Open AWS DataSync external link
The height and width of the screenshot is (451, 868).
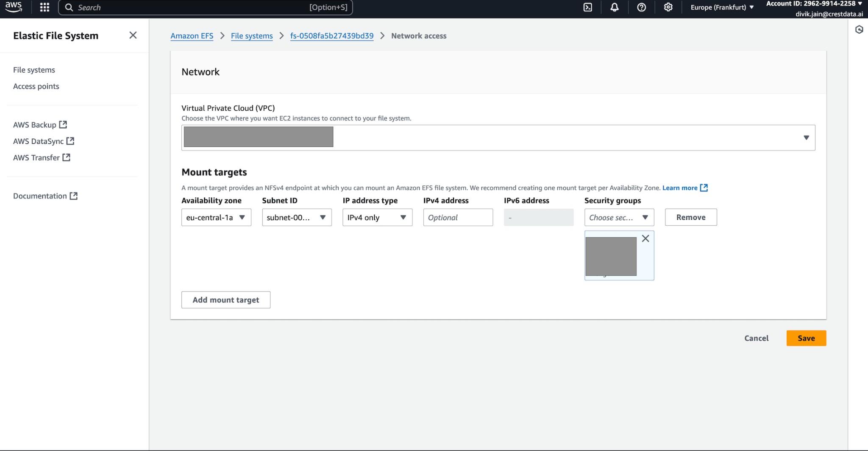pyautogui.click(x=44, y=141)
